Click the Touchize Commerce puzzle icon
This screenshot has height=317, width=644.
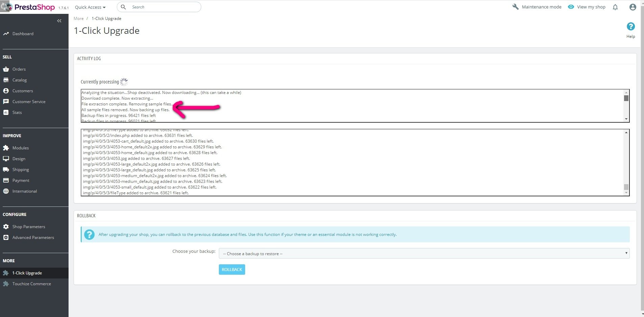coord(6,284)
